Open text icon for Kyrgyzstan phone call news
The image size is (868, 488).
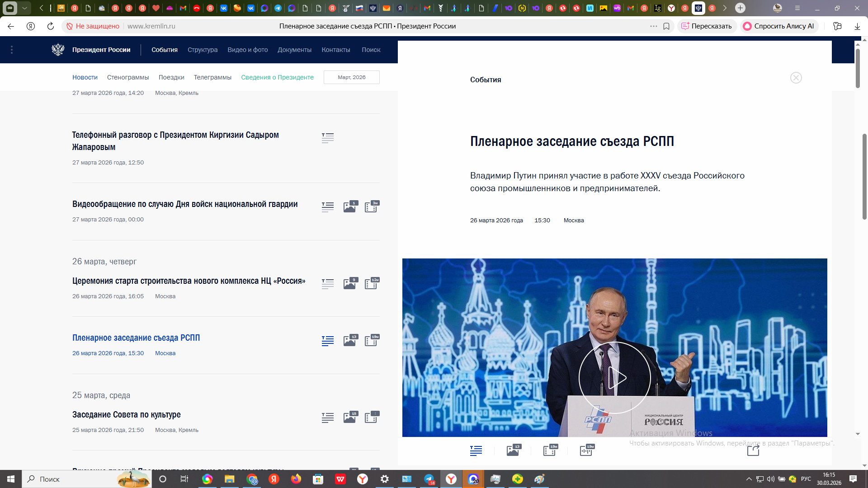pyautogui.click(x=328, y=138)
